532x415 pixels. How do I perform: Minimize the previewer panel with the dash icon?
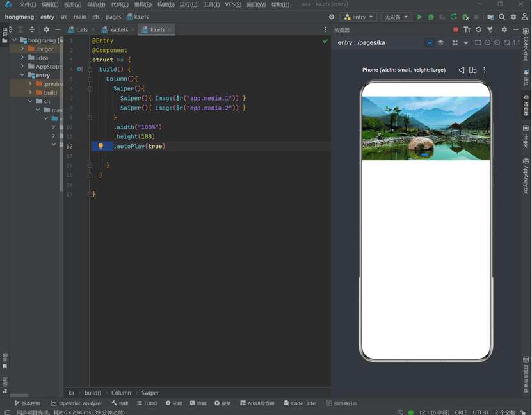coord(515,29)
